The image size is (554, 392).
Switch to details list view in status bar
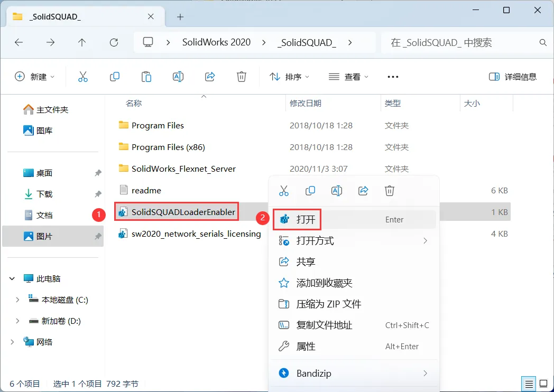point(529,384)
